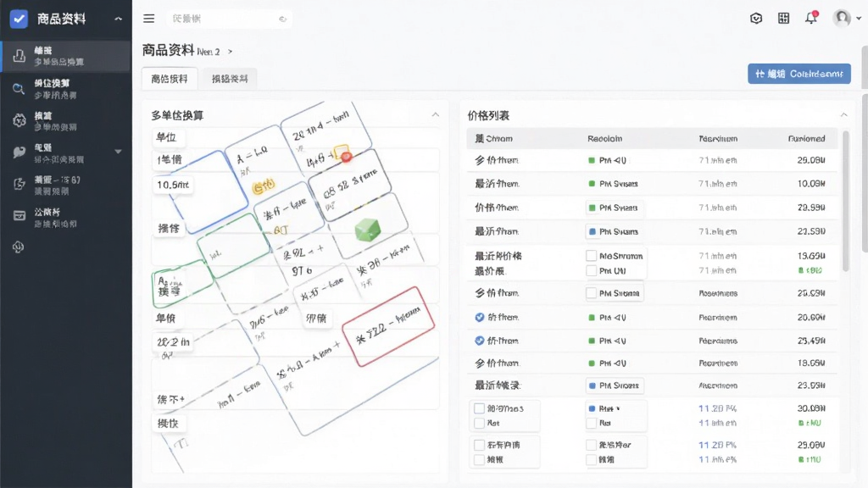Open the currently highlighted first sidebar item

pyautogui.click(x=66, y=56)
